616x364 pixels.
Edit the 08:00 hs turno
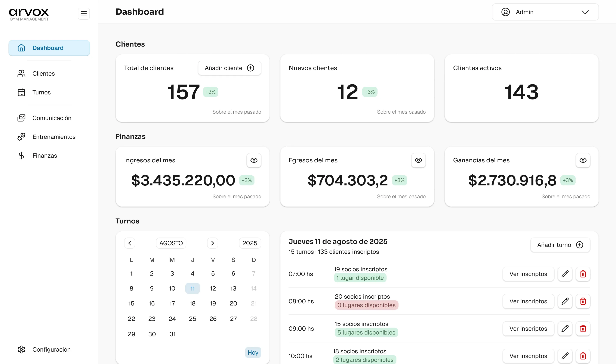coord(565,301)
